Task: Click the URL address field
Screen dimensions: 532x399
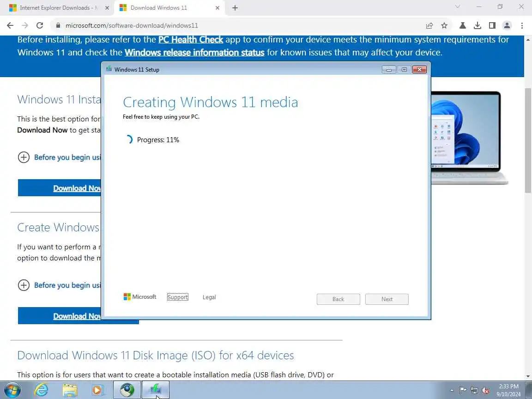Action: click(237, 25)
